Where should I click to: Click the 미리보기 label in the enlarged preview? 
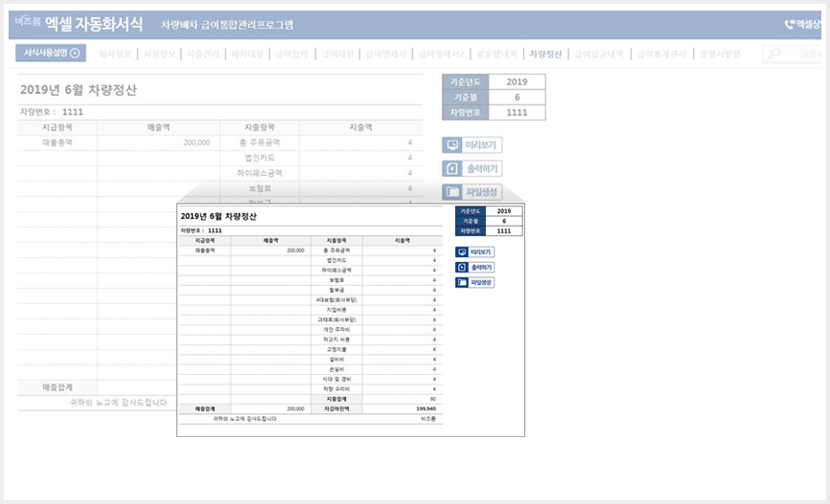[x=481, y=252]
